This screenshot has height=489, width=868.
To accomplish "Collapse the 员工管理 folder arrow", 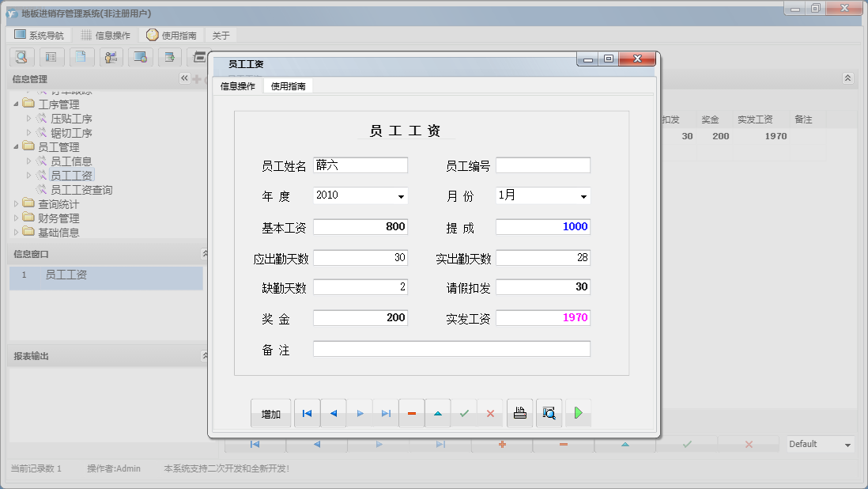I will point(16,146).
